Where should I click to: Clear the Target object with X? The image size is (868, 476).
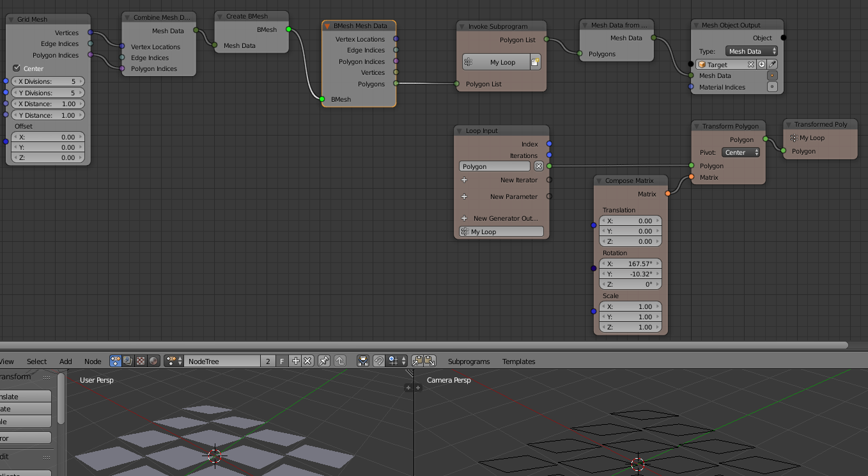(751, 65)
